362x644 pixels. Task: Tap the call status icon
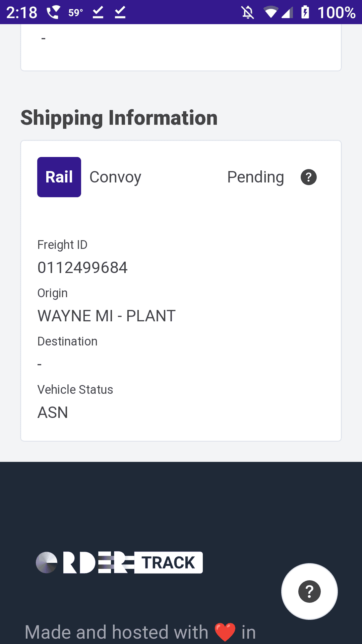53,13
